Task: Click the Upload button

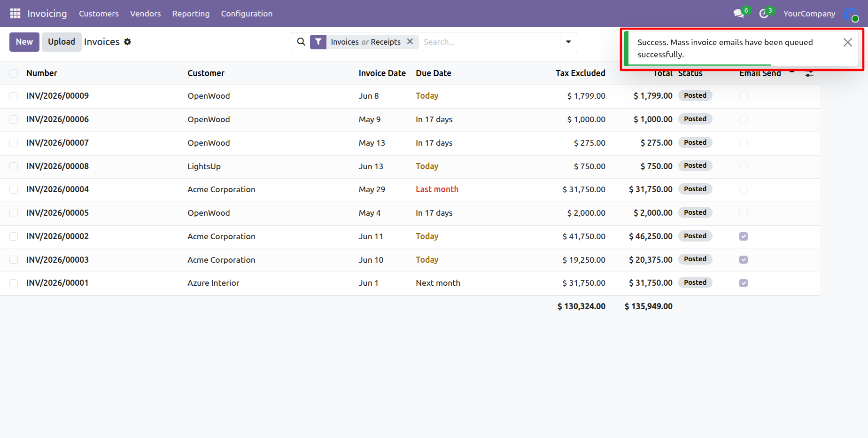Action: 62,42
